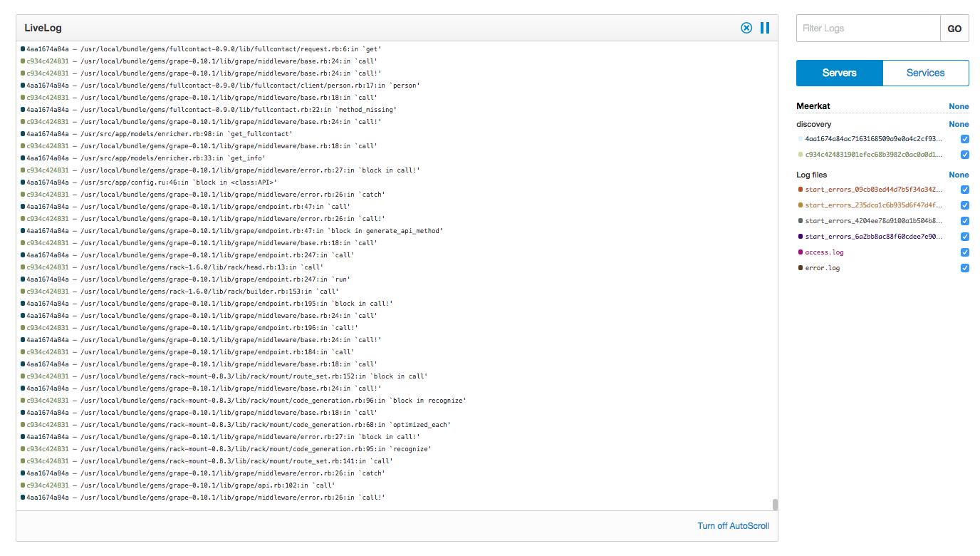Click the orange swatch beside start_errors_09cb03ed
980x556 pixels.
[801, 190]
